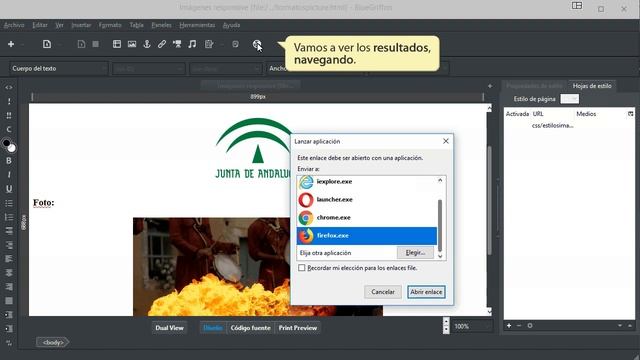Click the application list scrollbar in dialog
This screenshot has height=360, width=640.
440,225
